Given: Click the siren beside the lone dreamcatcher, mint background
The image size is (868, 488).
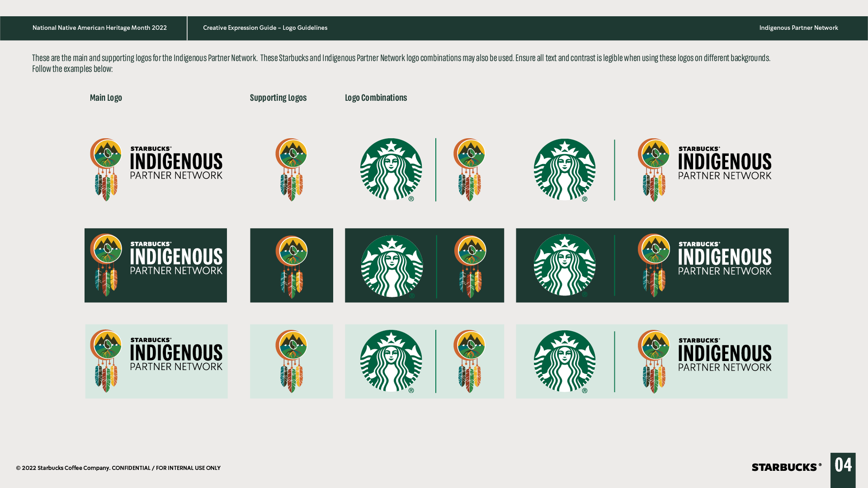Looking at the screenshot, I should coord(391,361).
